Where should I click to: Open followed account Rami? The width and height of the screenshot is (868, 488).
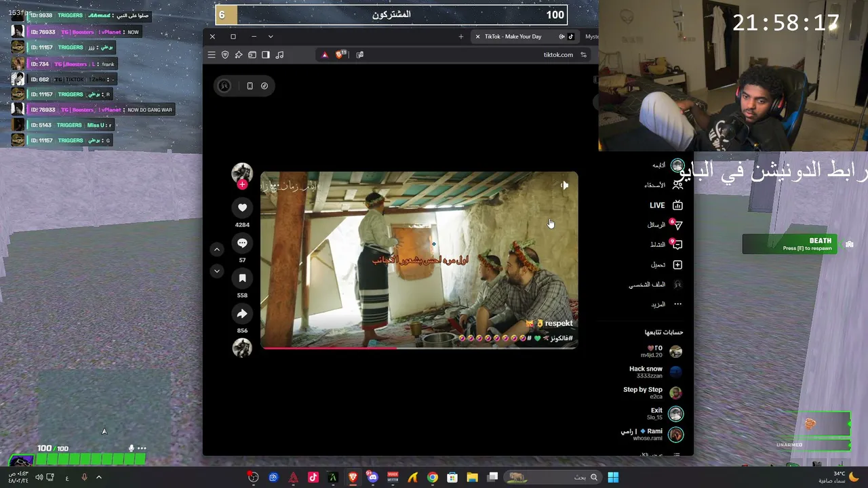click(x=652, y=434)
